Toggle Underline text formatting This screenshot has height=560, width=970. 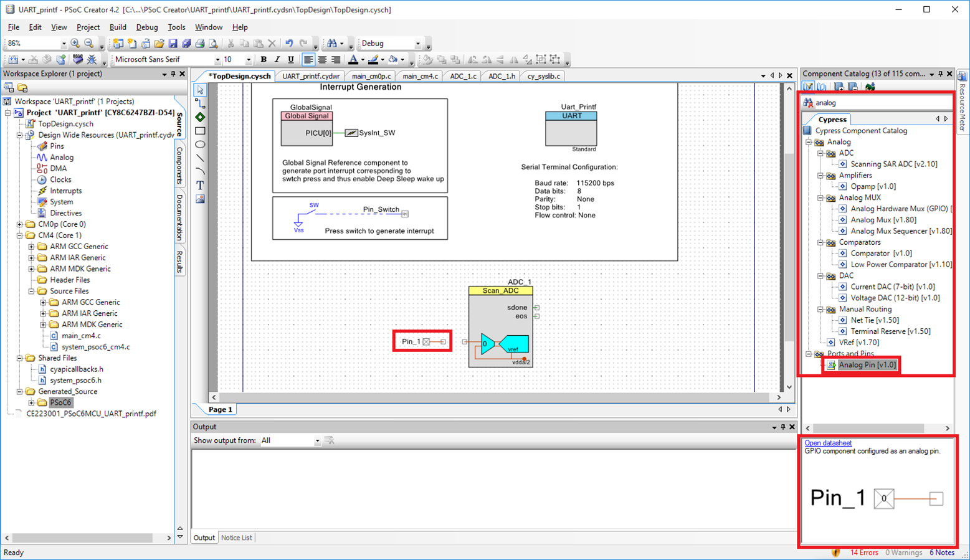click(291, 60)
